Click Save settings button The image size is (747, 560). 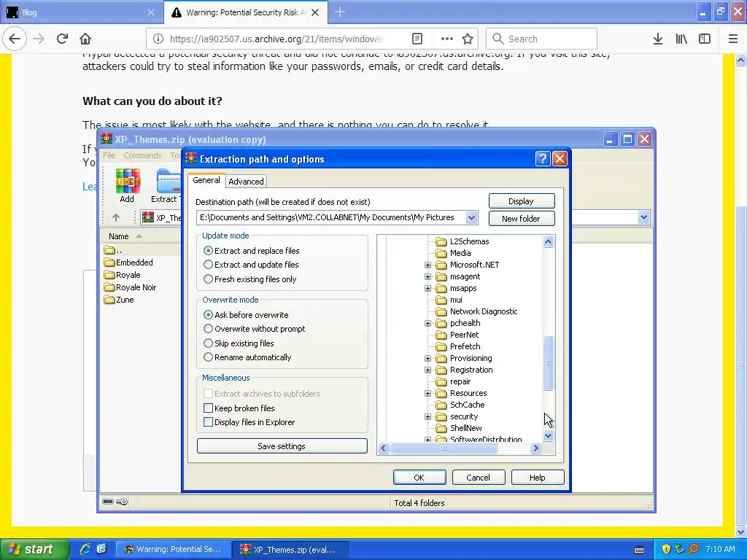(x=282, y=446)
